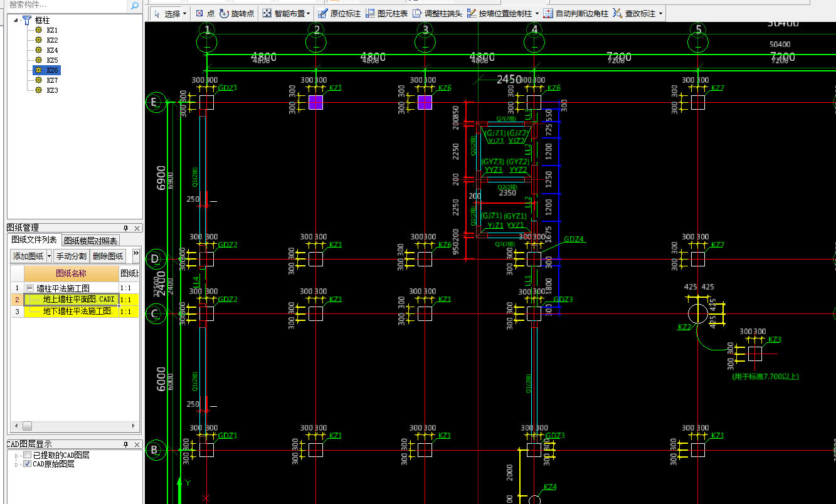Select KZ2 in the component tree

[52, 40]
